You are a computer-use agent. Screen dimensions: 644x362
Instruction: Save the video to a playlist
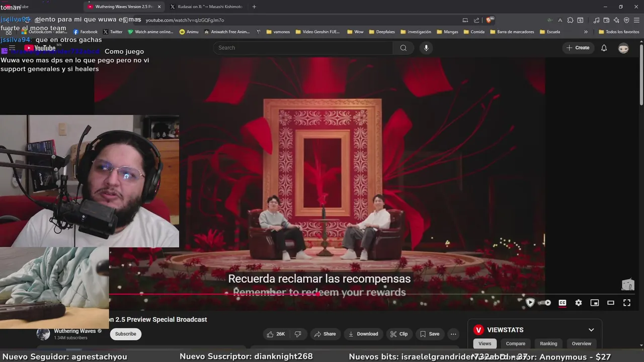pyautogui.click(x=430, y=334)
